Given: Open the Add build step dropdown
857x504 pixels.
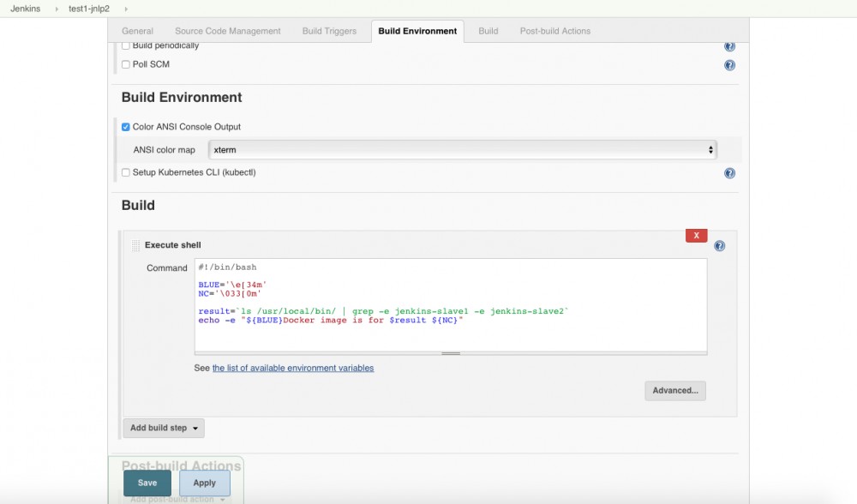Looking at the screenshot, I should 163,428.
